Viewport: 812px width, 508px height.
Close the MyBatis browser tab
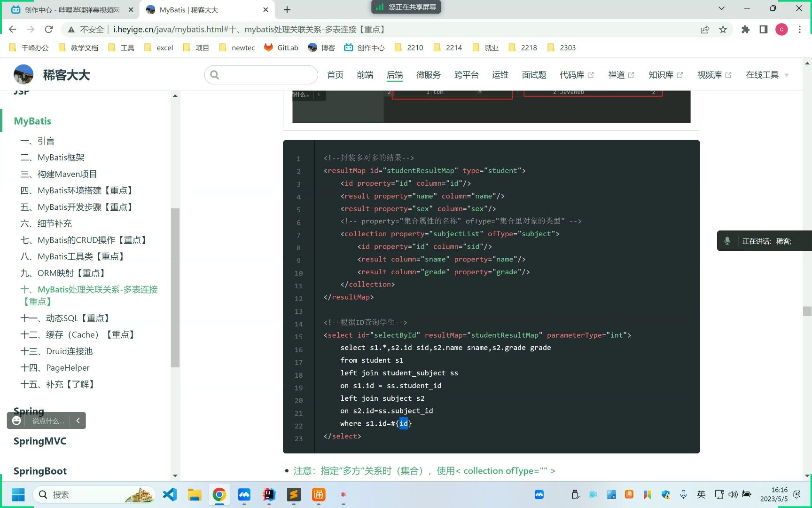(265, 9)
